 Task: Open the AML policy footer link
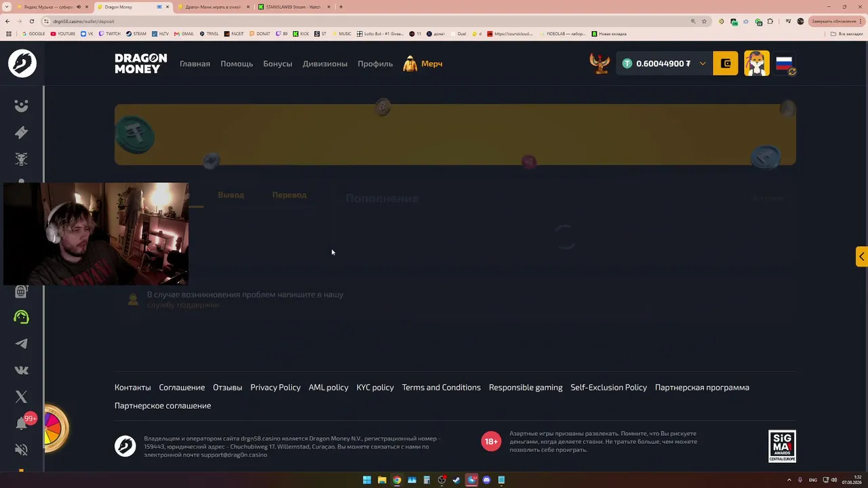point(328,388)
